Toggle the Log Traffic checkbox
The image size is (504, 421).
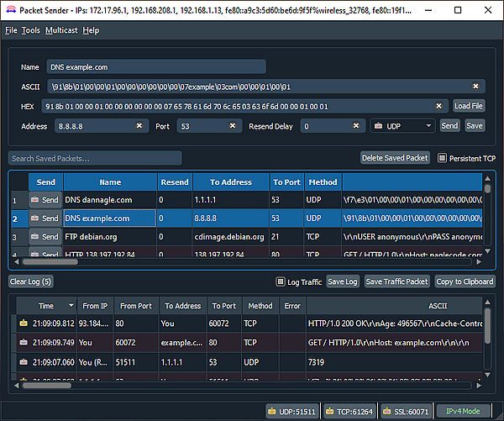tap(281, 282)
